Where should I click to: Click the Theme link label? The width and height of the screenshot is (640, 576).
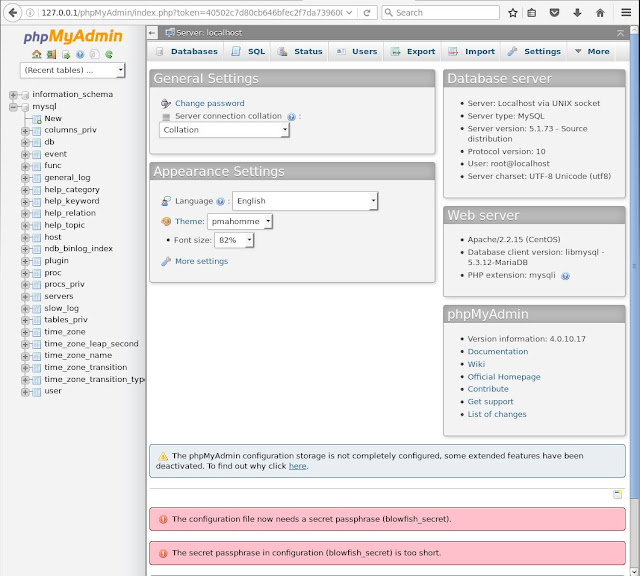189,221
